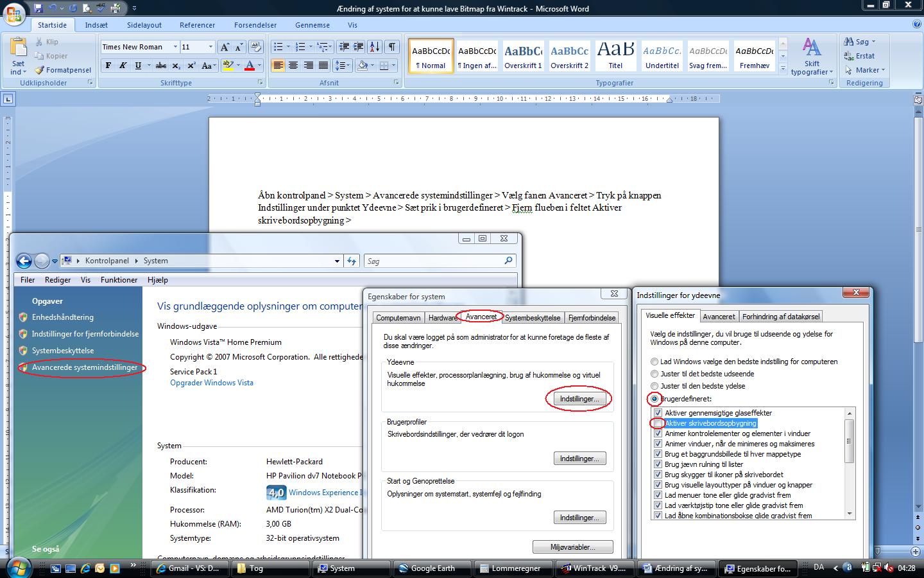Select the Formatpensel format painter

click(63, 70)
